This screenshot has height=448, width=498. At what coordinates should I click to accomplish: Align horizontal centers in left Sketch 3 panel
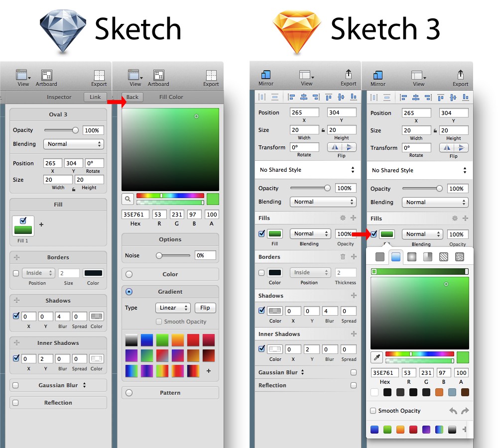(304, 97)
